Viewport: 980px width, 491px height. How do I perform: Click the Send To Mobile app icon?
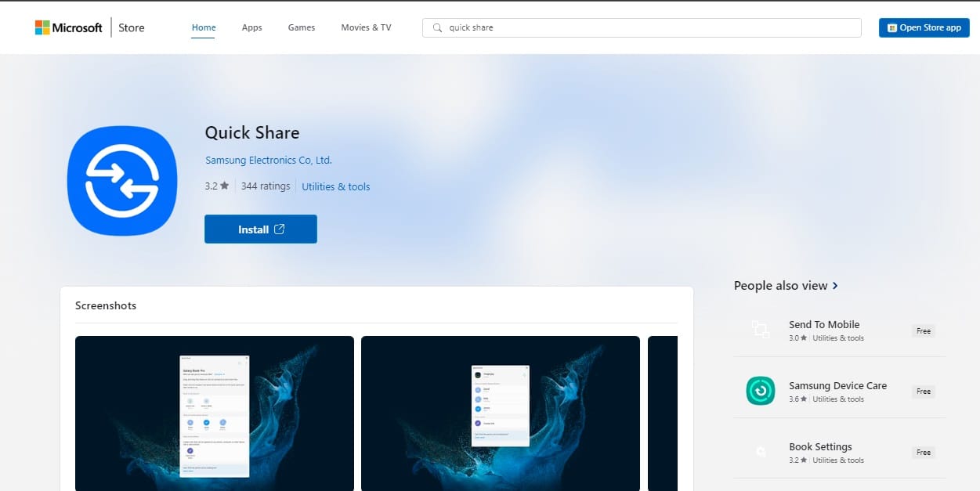click(761, 330)
